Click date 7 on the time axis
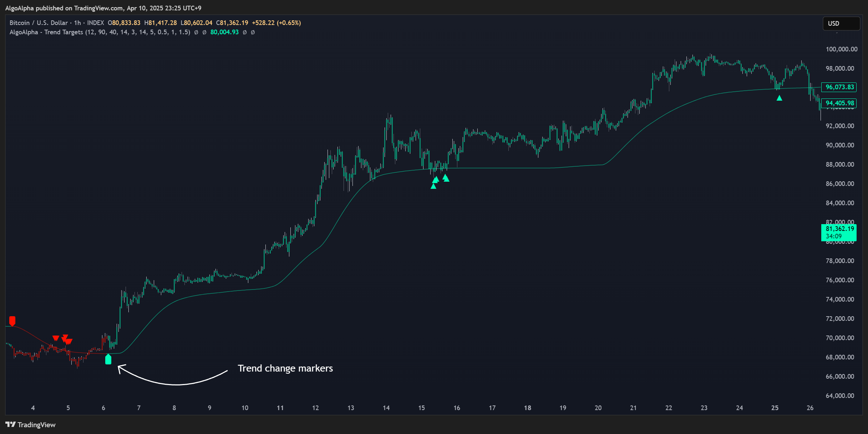This screenshot has height=434, width=868. 139,408
